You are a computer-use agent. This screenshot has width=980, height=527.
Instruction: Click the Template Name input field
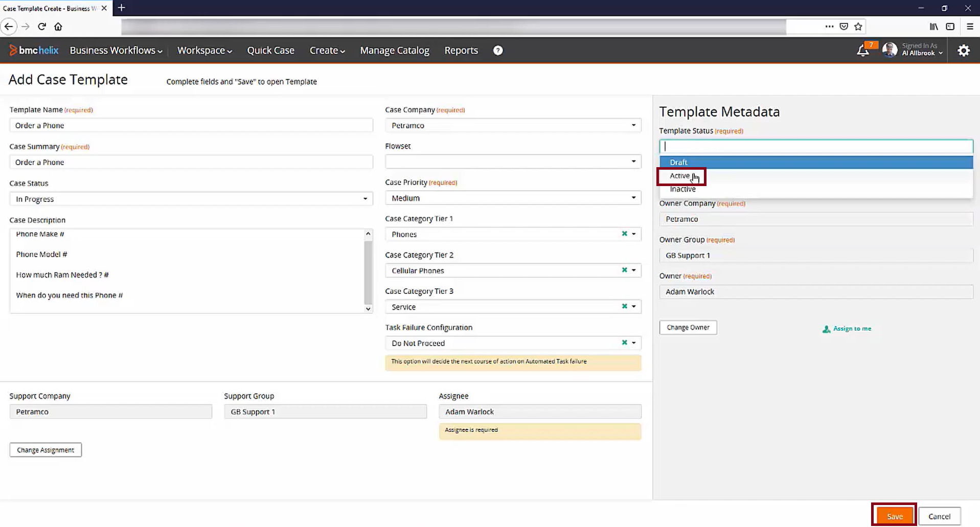coord(191,125)
